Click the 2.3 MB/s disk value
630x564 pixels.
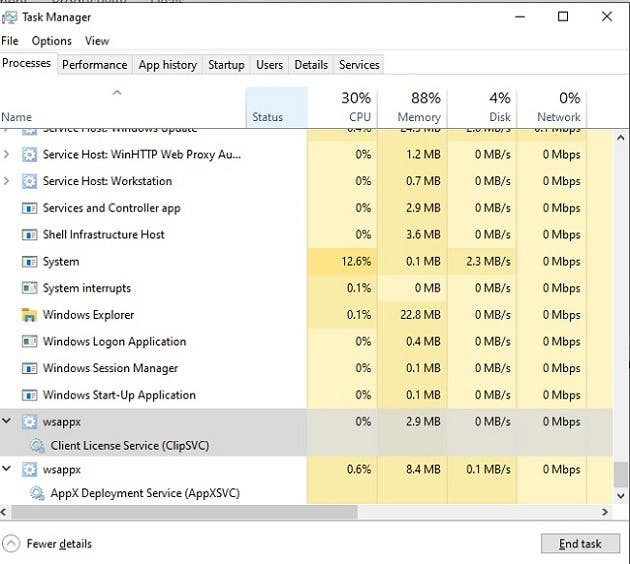pyautogui.click(x=489, y=262)
